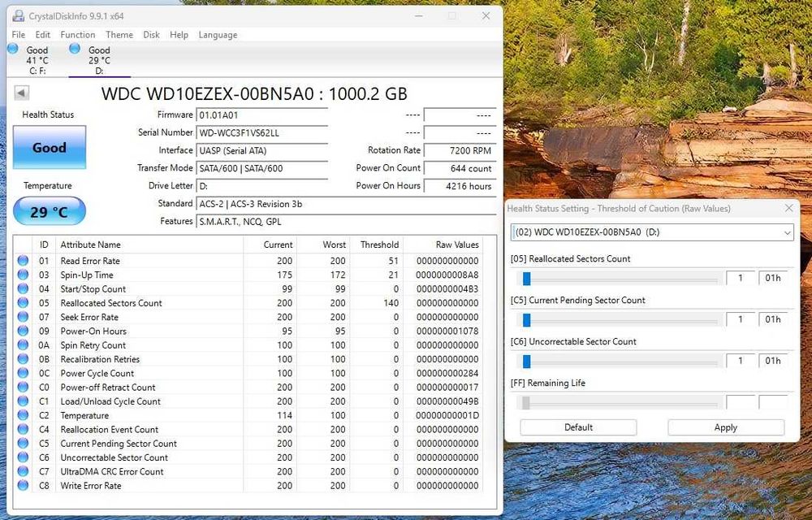
Task: Click the Power On Count field
Action: tap(460, 168)
